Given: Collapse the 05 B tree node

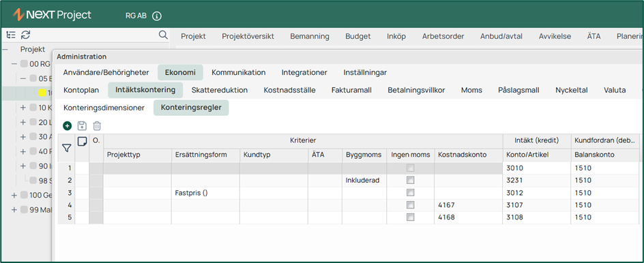Looking at the screenshot, I should pos(23,78).
